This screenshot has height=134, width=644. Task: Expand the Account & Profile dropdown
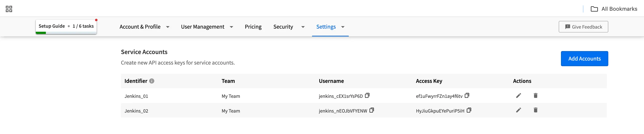[167, 27]
